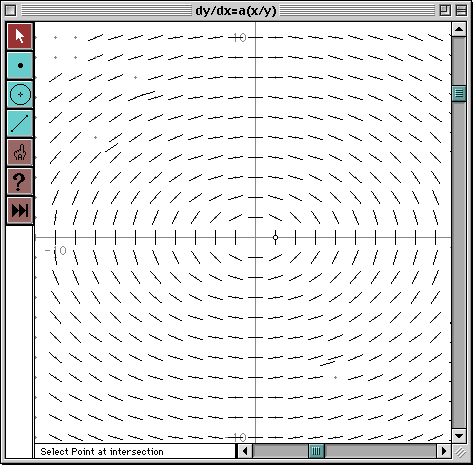The width and height of the screenshot is (473, 465).
Task: Click the fast-forward script tool icon
Action: coord(20,211)
